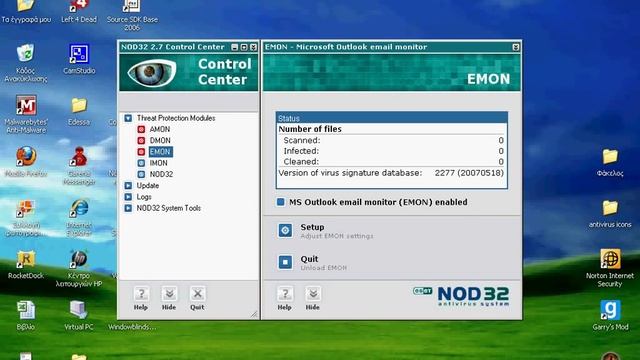
Task: Expand NOD32 System Tools section
Action: [128, 208]
